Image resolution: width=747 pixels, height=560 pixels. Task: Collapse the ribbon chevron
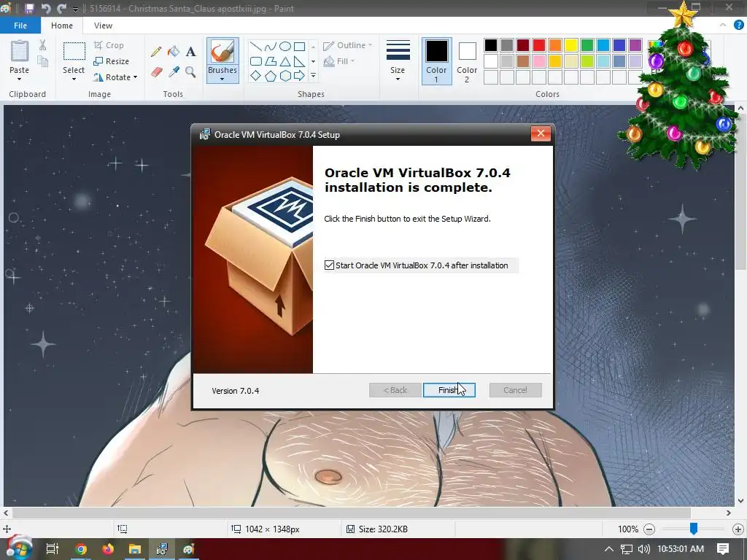point(723,26)
